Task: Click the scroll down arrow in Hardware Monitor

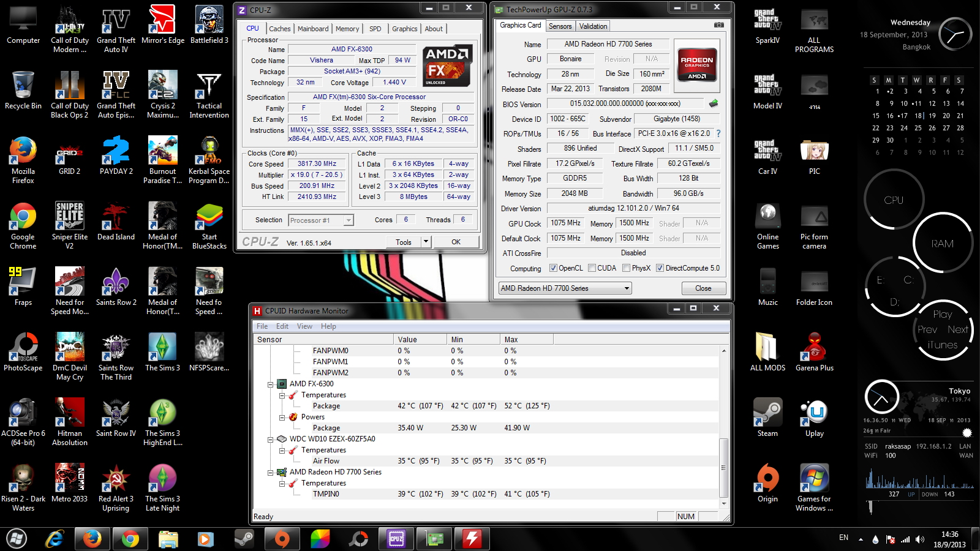Action: pyautogui.click(x=723, y=504)
